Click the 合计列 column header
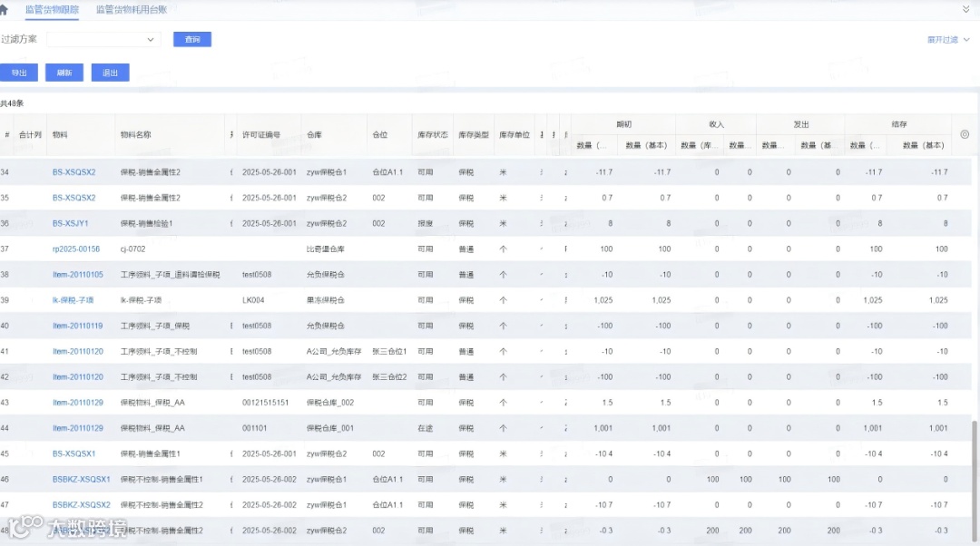The image size is (980, 546). click(30, 134)
